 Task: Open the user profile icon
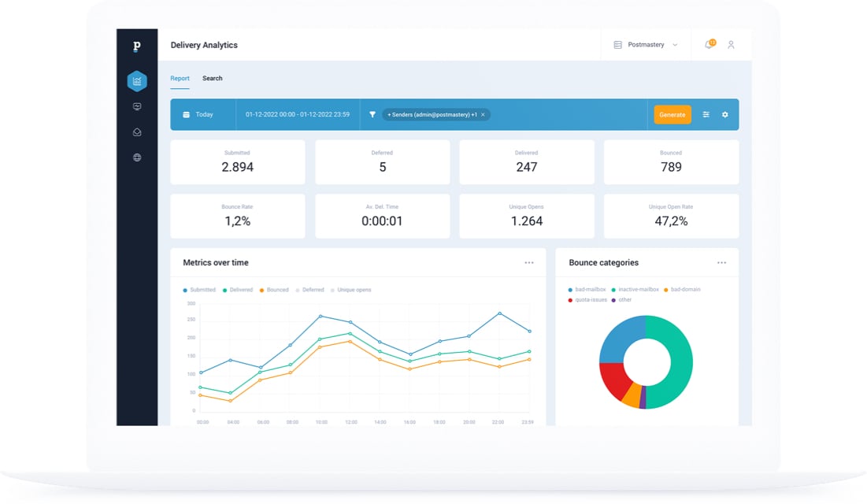point(731,45)
